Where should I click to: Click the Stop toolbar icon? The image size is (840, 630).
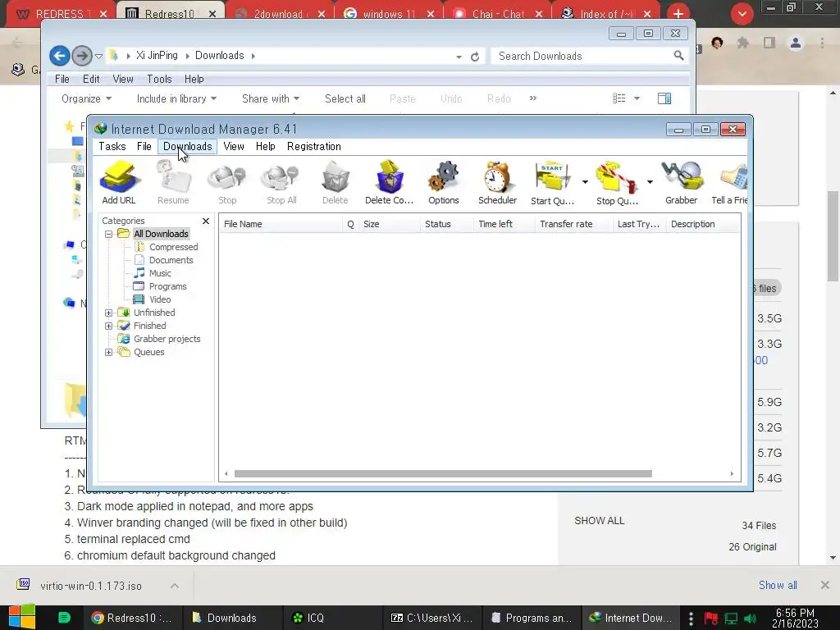pos(227,182)
